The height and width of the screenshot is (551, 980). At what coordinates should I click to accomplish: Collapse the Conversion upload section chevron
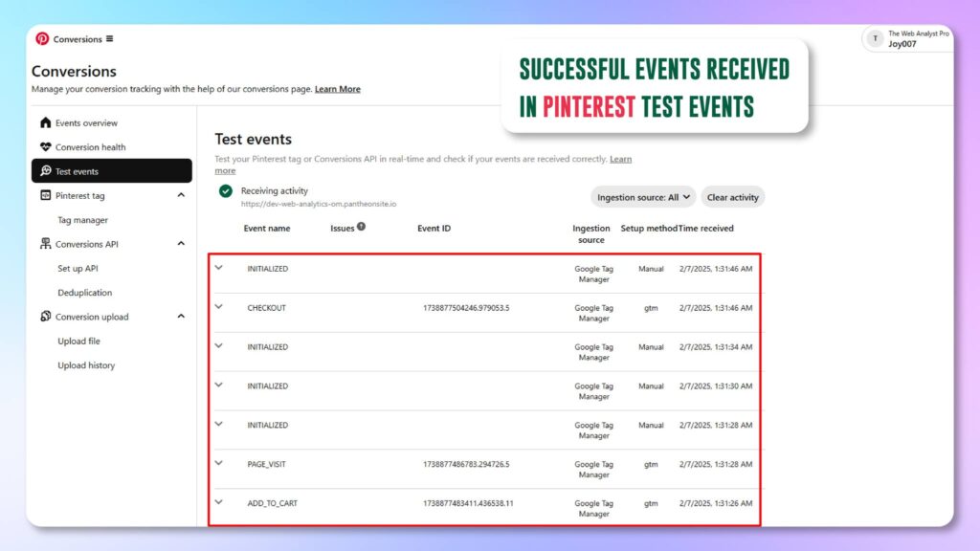(181, 317)
